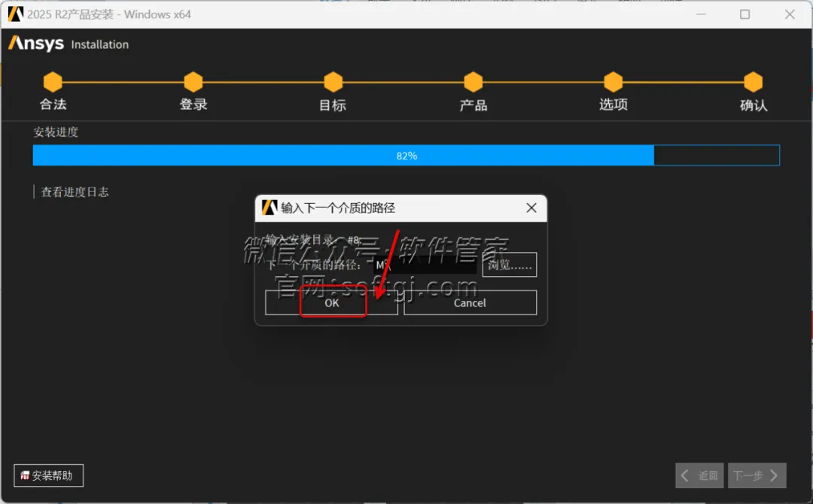Click the Ansys icon in dialog title
This screenshot has height=504, width=813.
click(x=269, y=208)
